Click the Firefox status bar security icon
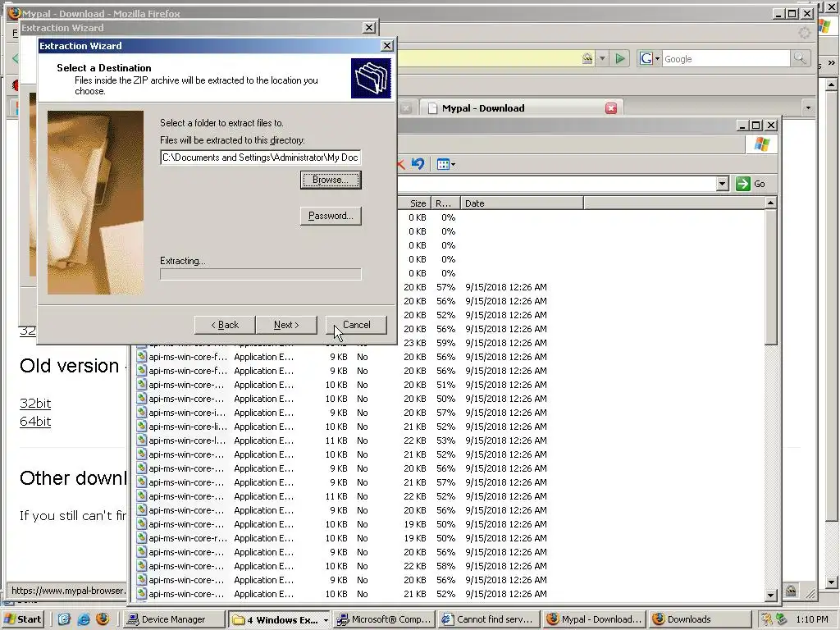 (791, 591)
